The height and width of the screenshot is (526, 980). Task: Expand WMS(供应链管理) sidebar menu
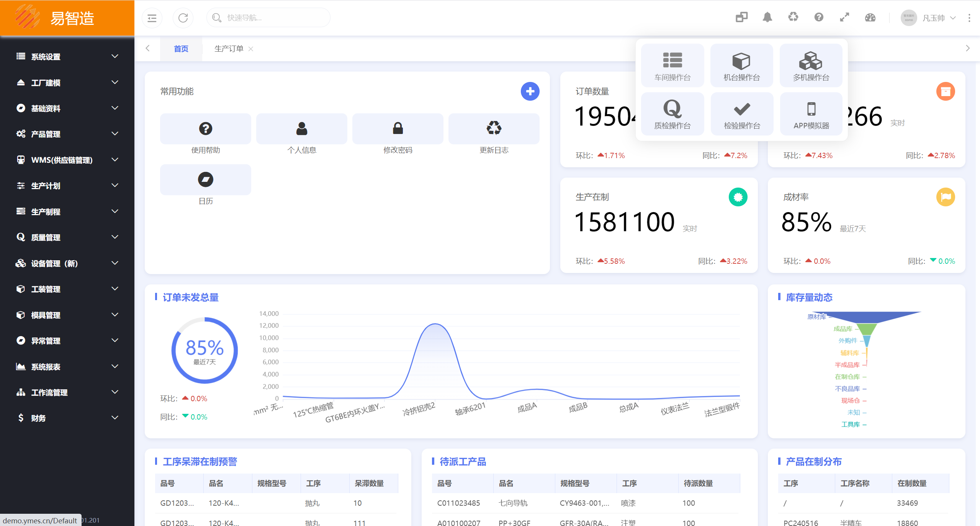[x=67, y=160]
